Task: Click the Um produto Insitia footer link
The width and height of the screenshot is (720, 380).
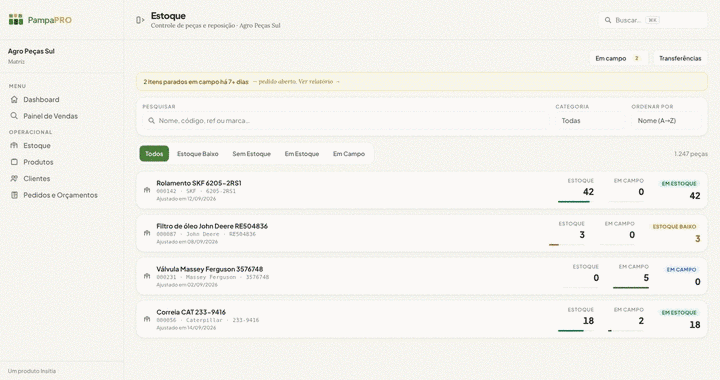Action: 32,371
